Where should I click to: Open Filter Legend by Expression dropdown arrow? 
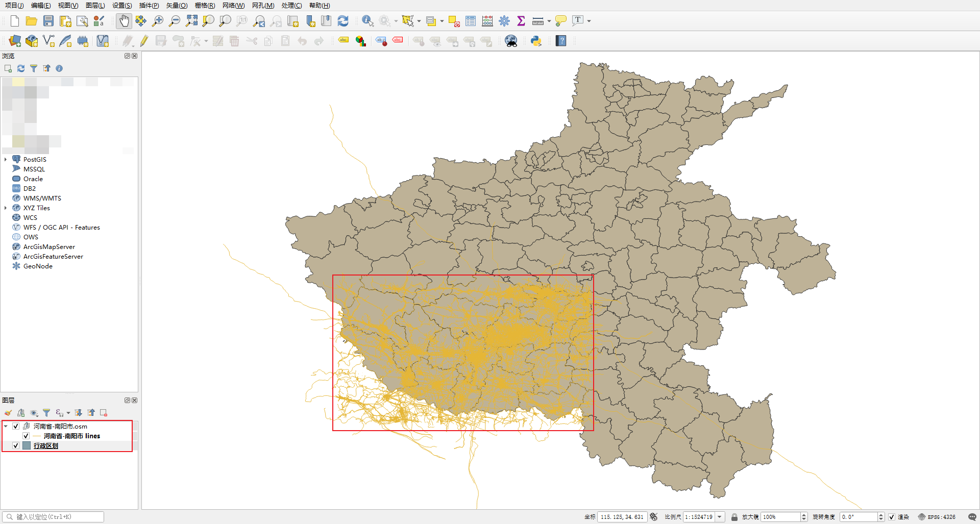(x=68, y=413)
